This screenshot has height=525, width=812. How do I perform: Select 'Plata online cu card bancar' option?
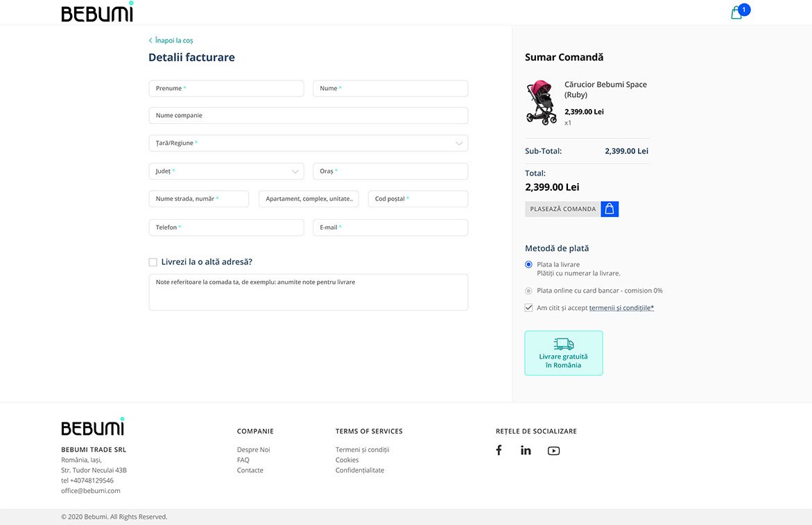coord(529,291)
